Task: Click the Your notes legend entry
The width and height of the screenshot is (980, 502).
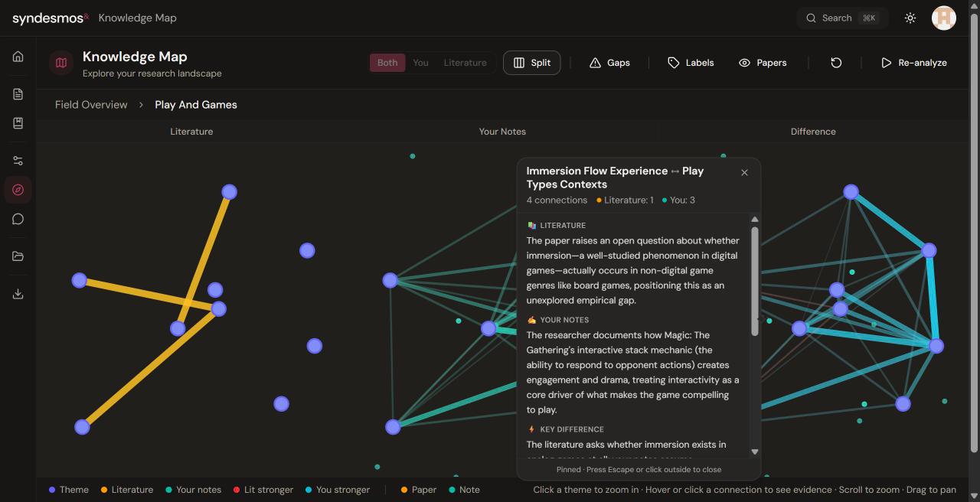Action: (x=193, y=490)
